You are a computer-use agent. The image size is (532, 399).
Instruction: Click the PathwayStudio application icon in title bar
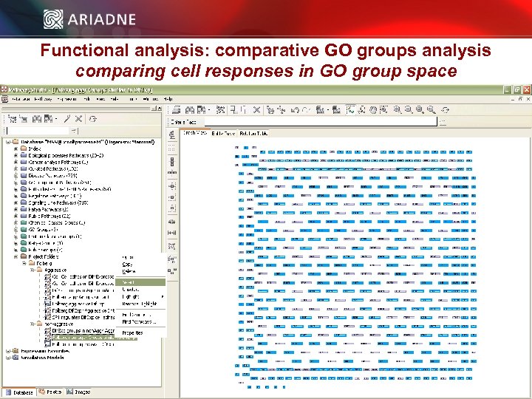click(4, 89)
